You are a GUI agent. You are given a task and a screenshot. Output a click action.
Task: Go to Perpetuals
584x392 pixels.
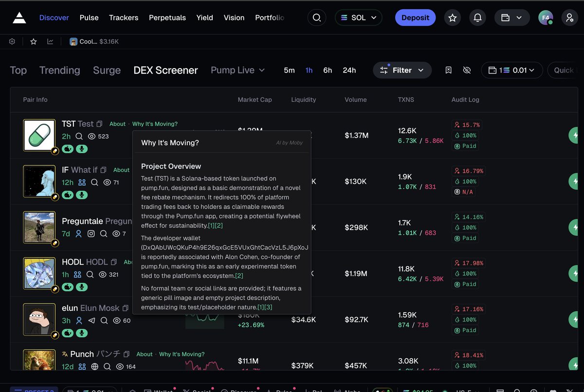[x=167, y=18]
